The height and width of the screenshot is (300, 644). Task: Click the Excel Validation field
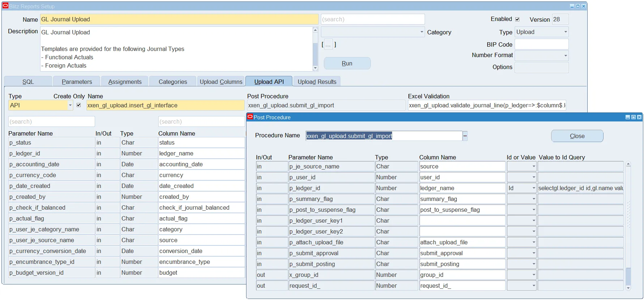[487, 105]
